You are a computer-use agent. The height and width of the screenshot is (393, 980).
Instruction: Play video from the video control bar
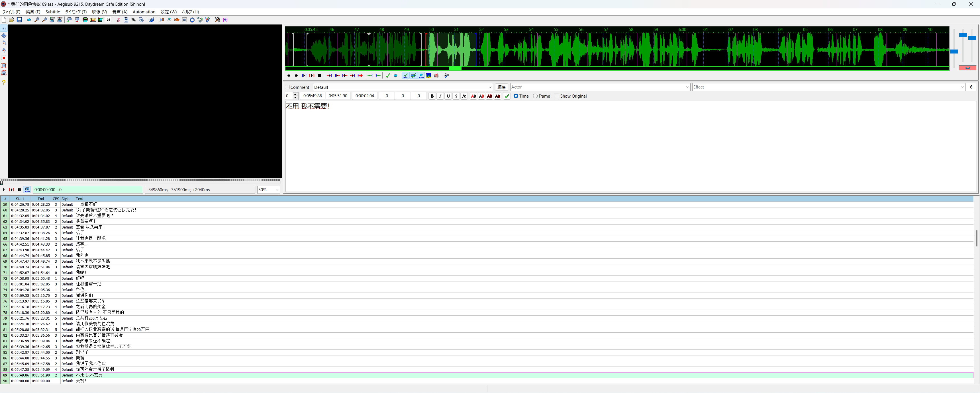click(4, 190)
